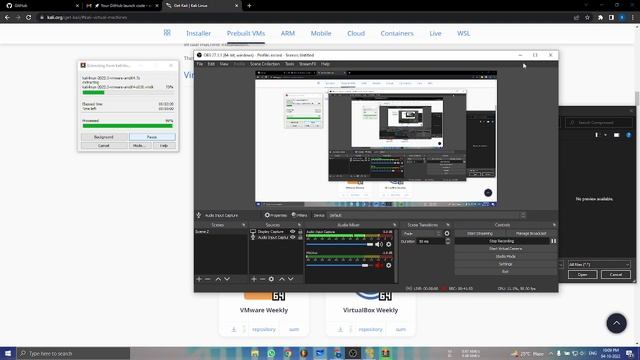Click Background in the extraction dialog

tap(104, 137)
